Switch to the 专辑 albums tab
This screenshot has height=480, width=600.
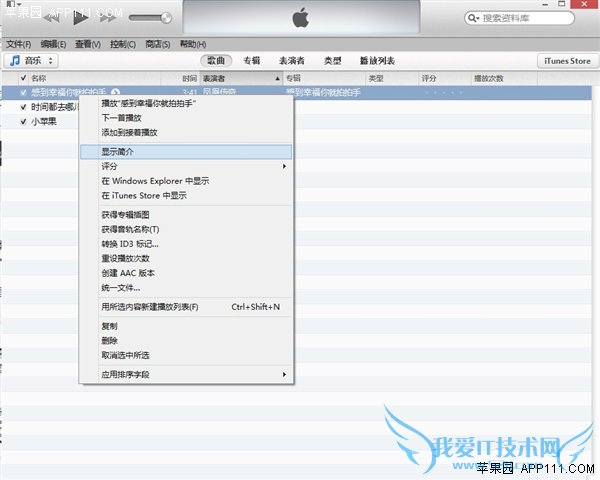pyautogui.click(x=252, y=60)
